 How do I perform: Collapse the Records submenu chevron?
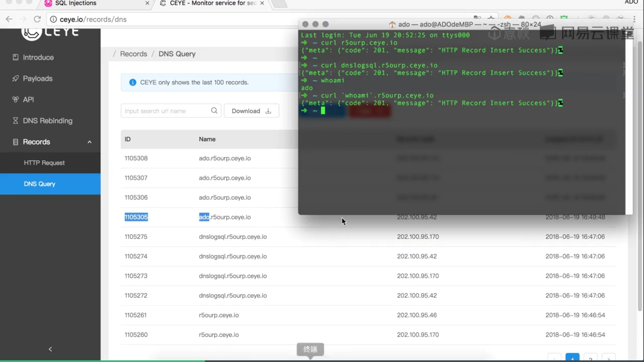(x=90, y=142)
